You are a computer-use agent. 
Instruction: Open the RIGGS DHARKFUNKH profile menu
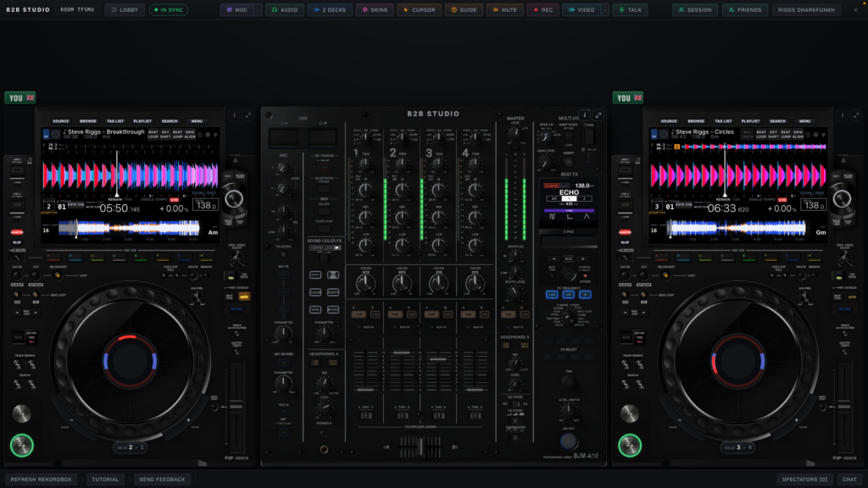806,10
